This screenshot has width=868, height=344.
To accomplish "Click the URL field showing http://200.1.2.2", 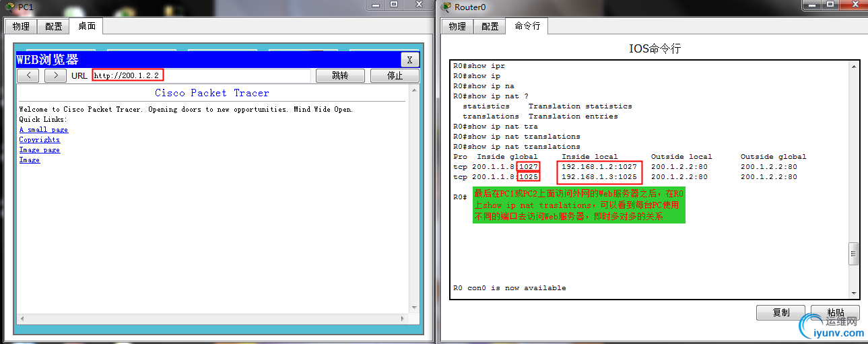I will pos(201,75).
